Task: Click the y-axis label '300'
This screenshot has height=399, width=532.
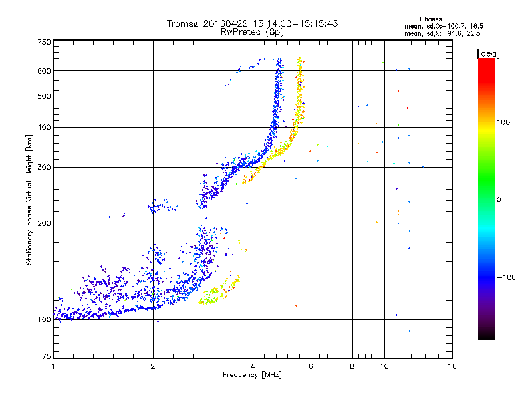Action: point(44,168)
